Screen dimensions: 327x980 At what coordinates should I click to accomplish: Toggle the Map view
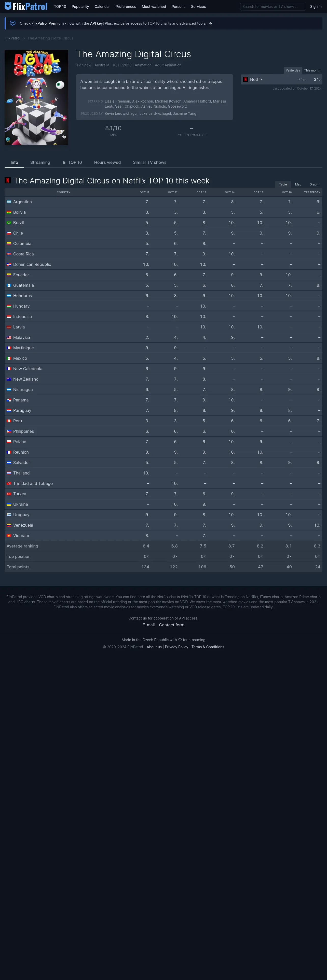[x=298, y=184]
